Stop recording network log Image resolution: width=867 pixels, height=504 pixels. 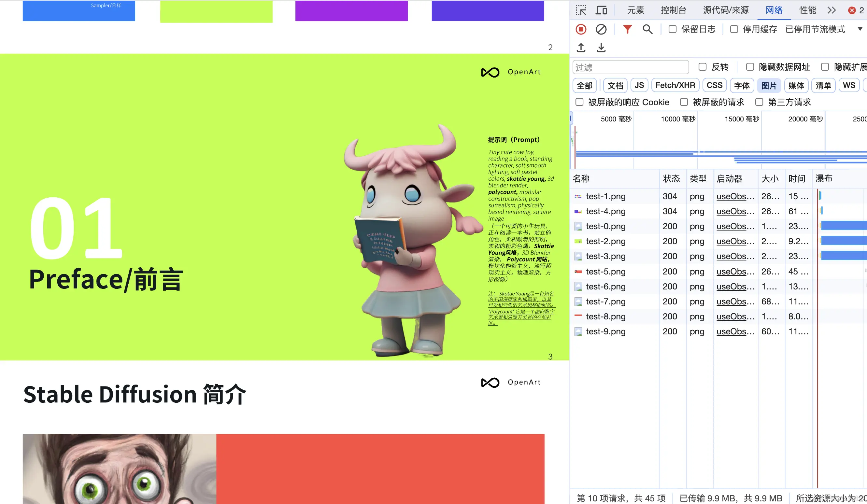[x=581, y=29]
